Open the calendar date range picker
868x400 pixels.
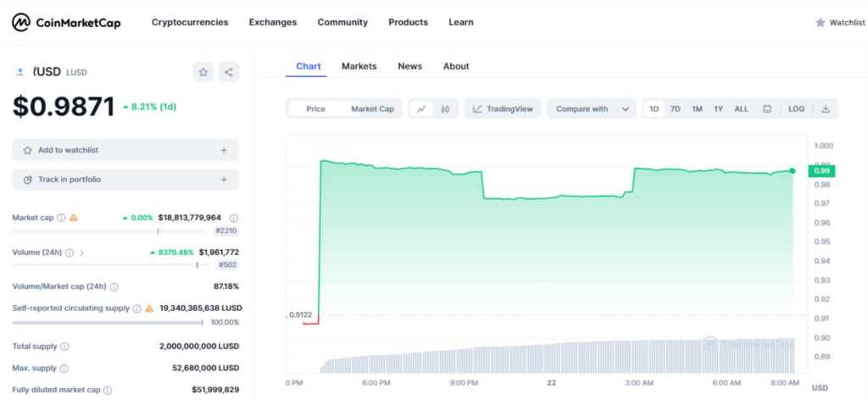(x=766, y=109)
